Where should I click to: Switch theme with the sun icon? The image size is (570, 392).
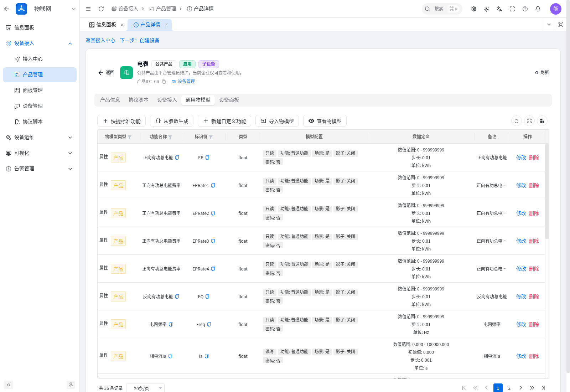[x=487, y=9]
